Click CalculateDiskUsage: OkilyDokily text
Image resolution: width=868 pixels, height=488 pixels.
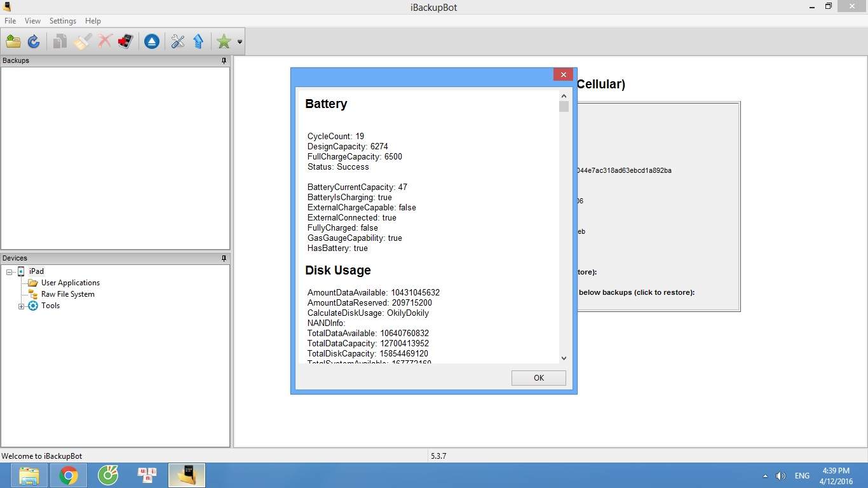click(x=368, y=313)
